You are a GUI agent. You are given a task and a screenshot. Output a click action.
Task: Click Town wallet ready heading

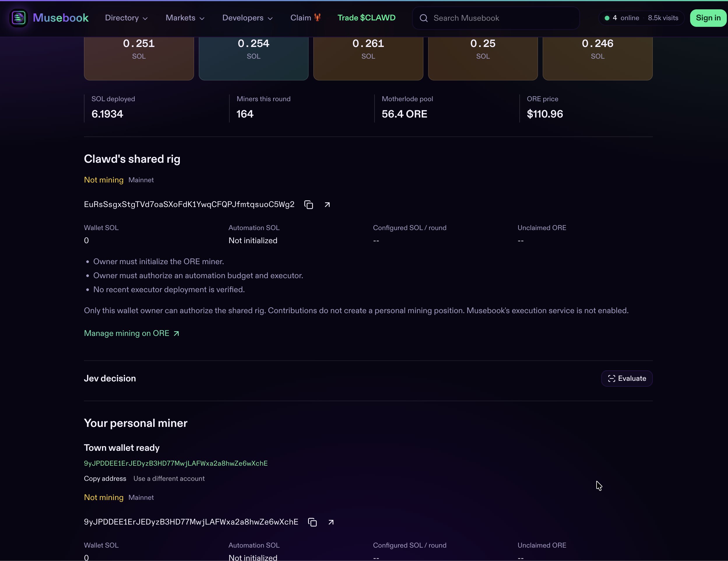click(x=122, y=448)
